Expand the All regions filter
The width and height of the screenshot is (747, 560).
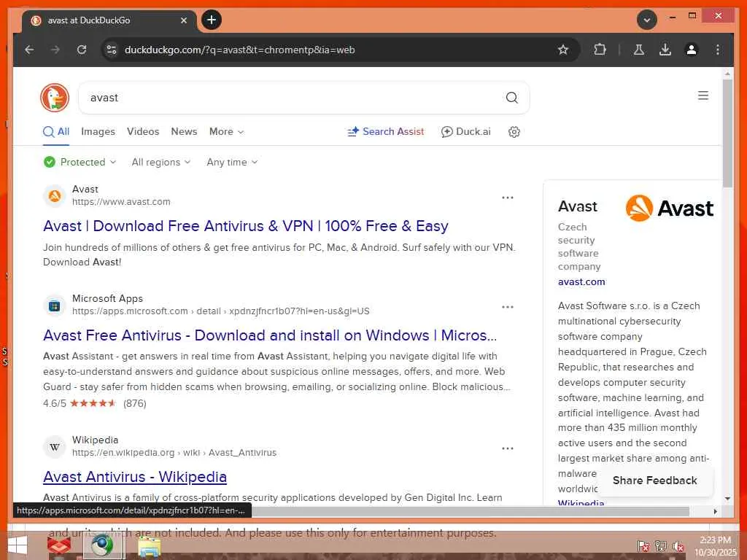(x=161, y=163)
